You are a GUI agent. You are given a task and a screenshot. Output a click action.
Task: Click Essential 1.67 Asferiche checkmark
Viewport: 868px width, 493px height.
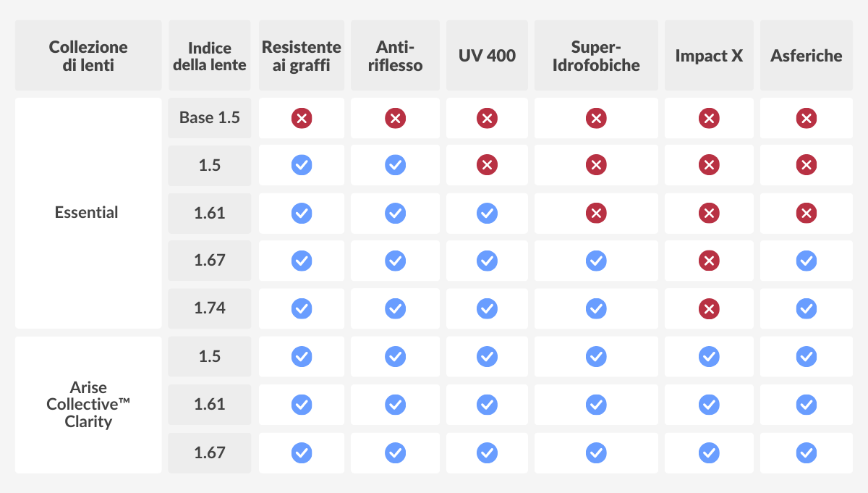coord(806,261)
